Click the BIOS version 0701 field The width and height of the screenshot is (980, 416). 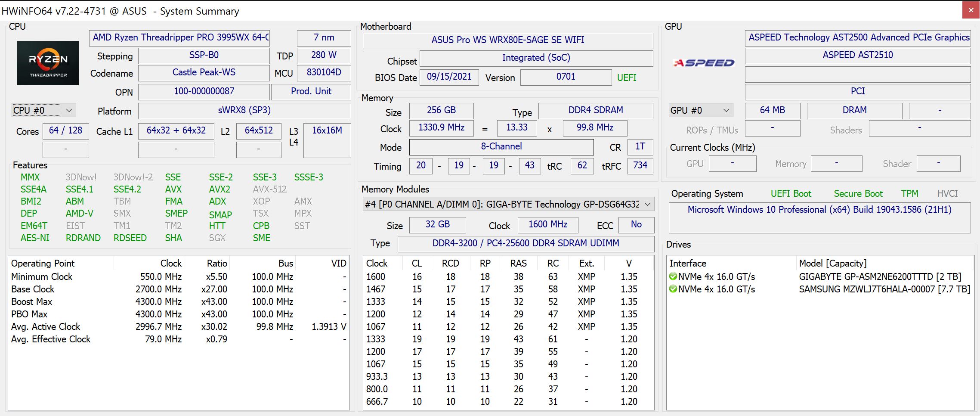click(x=566, y=77)
